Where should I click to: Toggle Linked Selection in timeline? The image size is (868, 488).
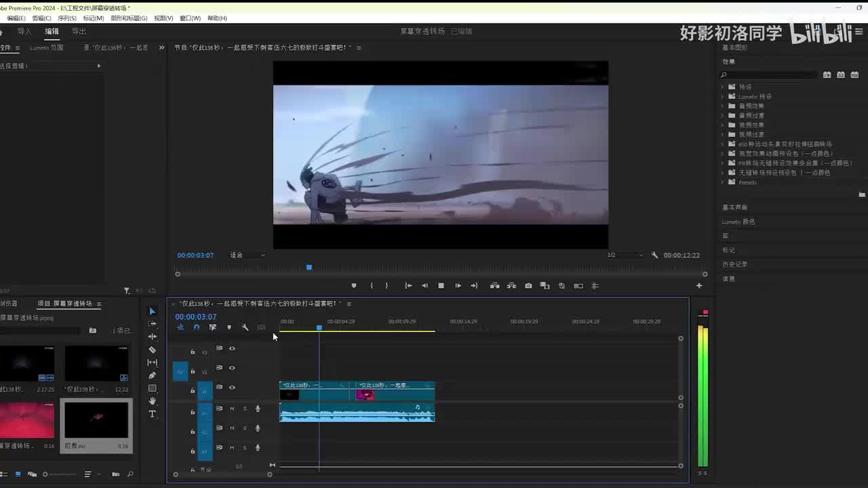click(212, 327)
